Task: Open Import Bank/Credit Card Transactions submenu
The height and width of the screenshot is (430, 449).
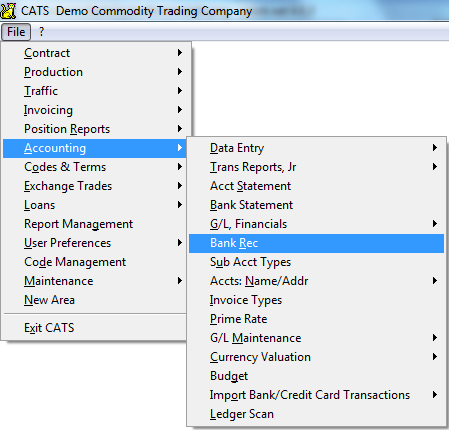Action: tap(316, 395)
